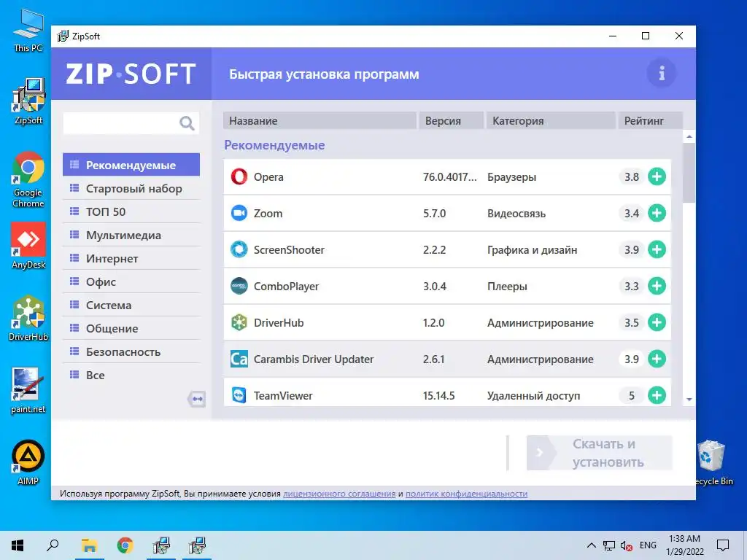Click Opera rating value 3.8
Viewport: 747px width, 560px height.
click(632, 176)
